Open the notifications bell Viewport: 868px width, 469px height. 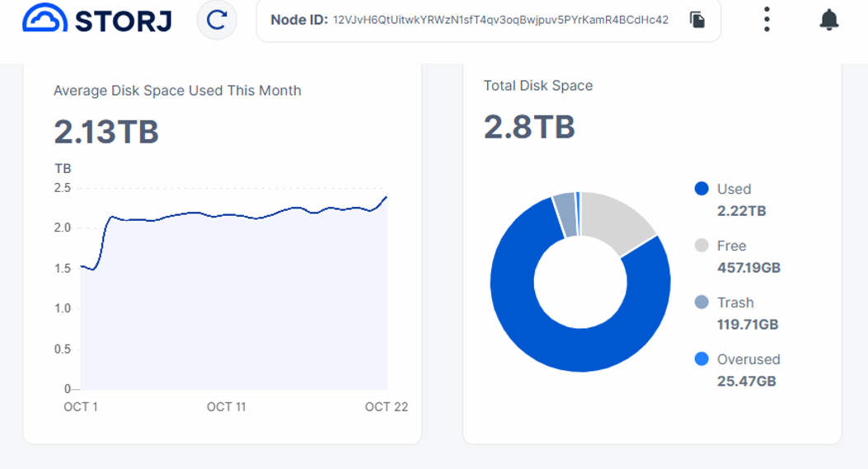[x=828, y=20]
